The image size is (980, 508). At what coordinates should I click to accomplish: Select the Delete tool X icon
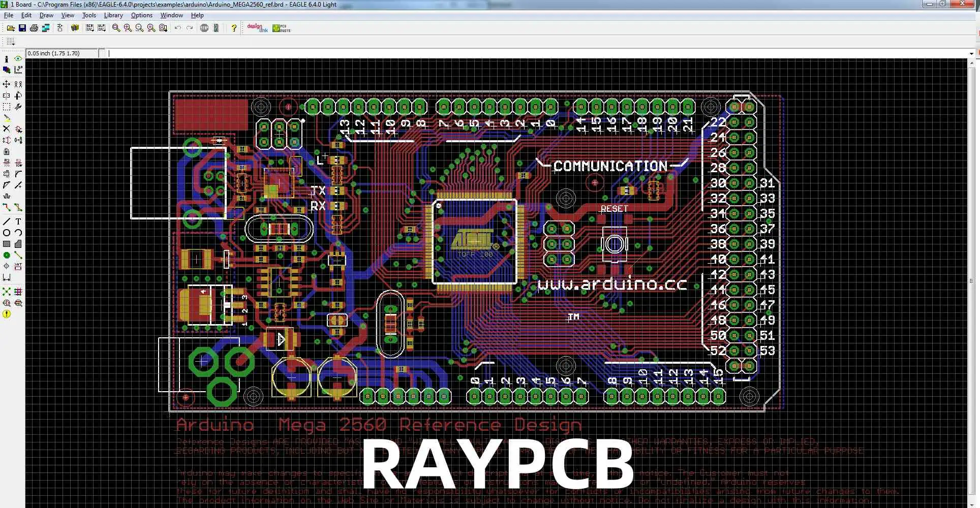(7, 129)
